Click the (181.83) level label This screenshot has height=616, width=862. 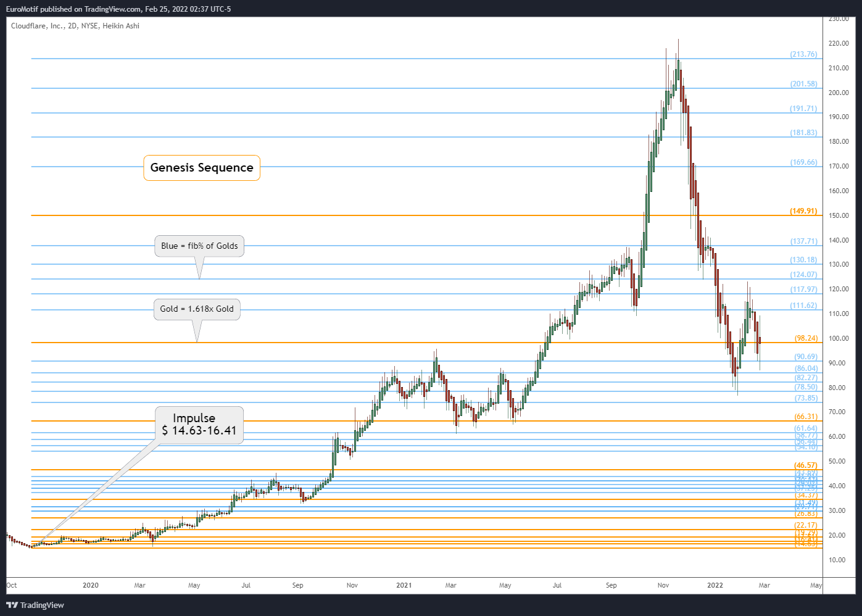coord(803,133)
